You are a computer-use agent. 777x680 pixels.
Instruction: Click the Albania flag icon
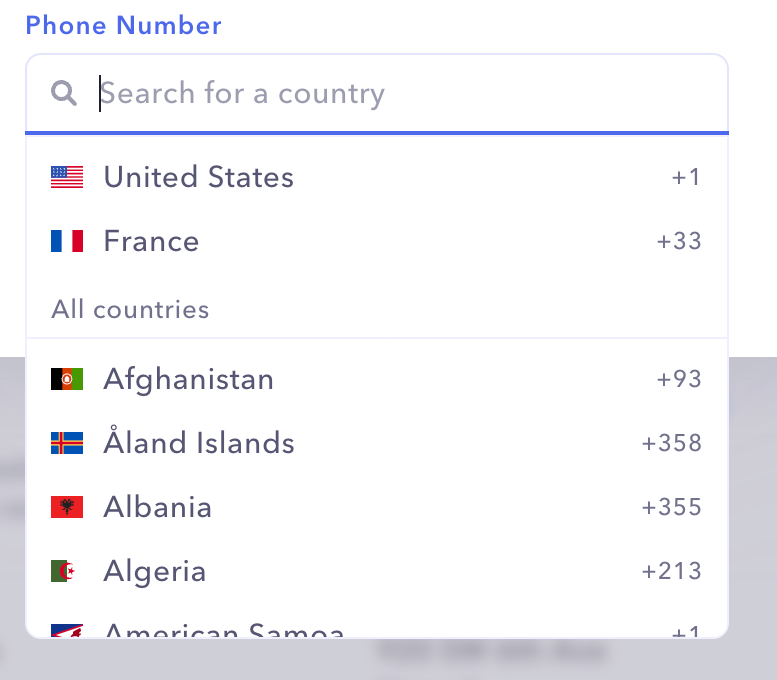(x=67, y=508)
